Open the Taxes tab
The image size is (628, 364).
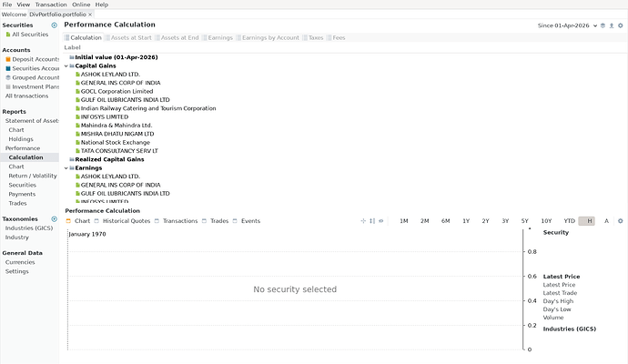click(x=313, y=37)
